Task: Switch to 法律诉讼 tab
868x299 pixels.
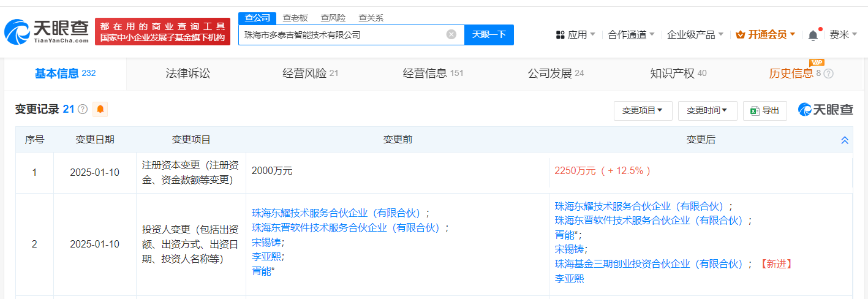Action: [x=188, y=74]
